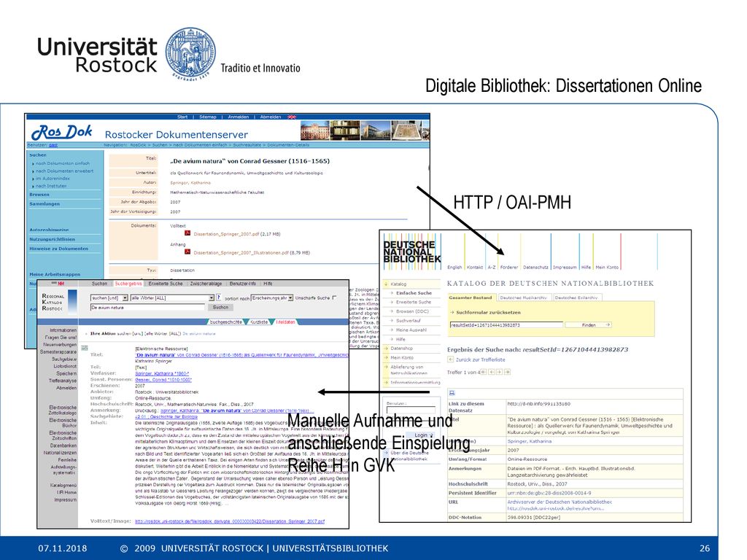The image size is (747, 560).
Task: Select the Titeldaten tab
Action: tap(286, 322)
